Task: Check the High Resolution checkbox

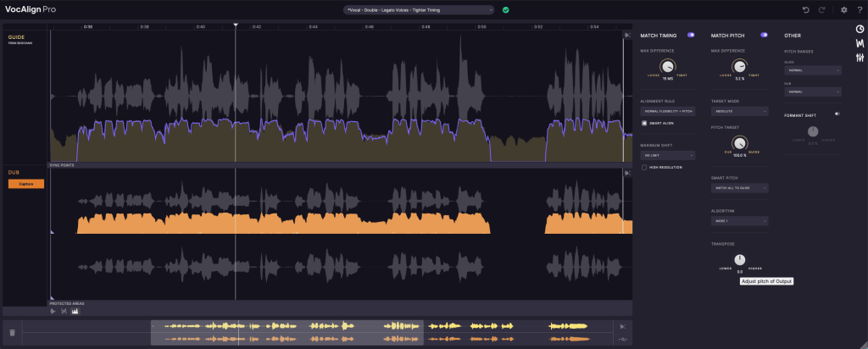Action: [644, 167]
